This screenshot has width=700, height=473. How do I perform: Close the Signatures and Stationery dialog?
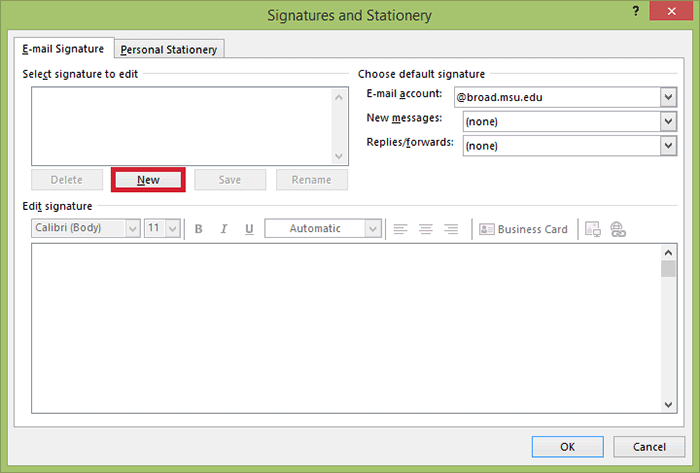pos(671,11)
